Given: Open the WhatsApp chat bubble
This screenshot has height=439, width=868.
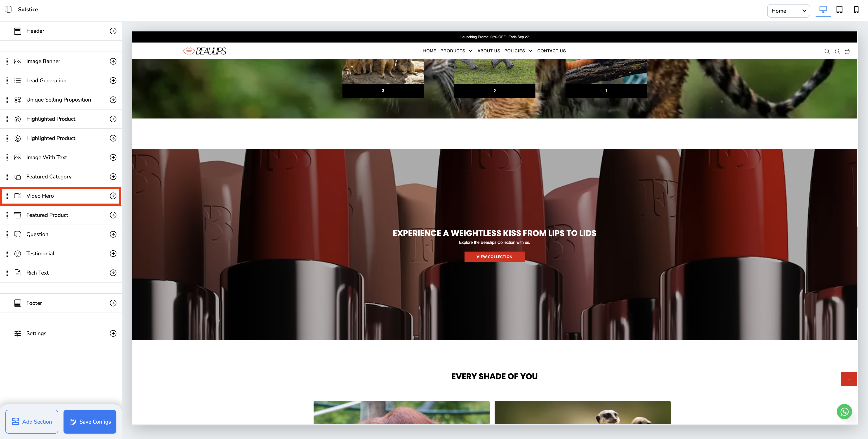Looking at the screenshot, I should click(844, 411).
